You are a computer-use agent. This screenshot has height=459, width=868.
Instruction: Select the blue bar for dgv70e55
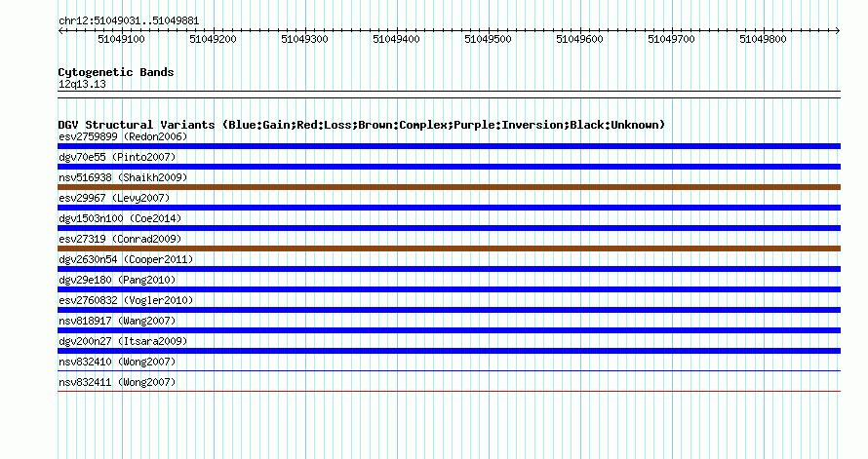pyautogui.click(x=449, y=167)
